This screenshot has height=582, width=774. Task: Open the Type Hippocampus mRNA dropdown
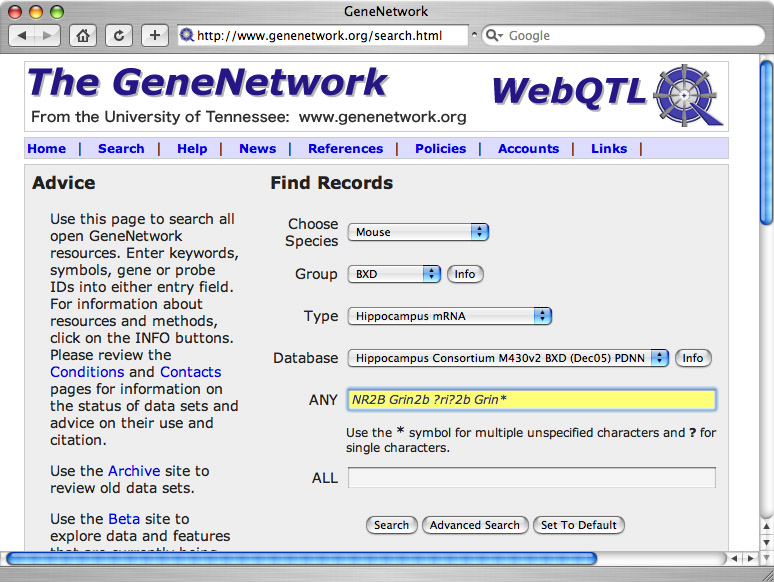coord(449,316)
